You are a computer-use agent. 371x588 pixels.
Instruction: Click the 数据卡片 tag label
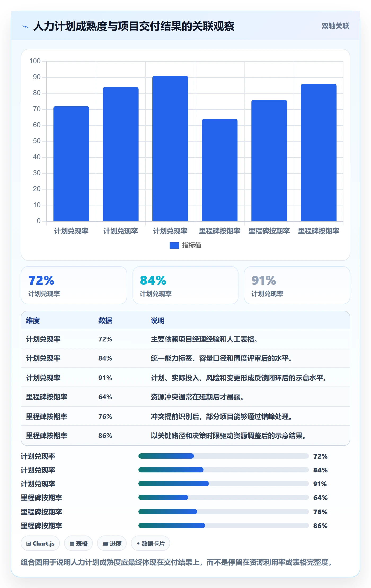click(153, 544)
